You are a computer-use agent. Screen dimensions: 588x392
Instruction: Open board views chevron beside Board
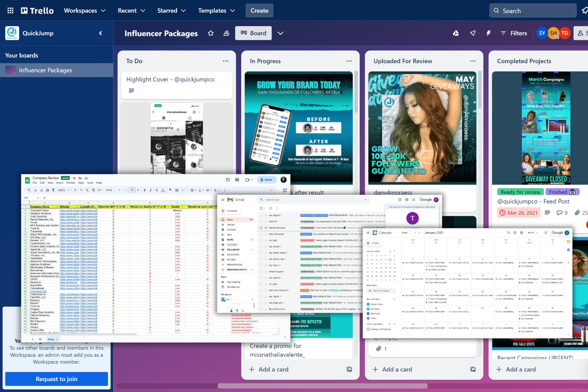tap(280, 33)
